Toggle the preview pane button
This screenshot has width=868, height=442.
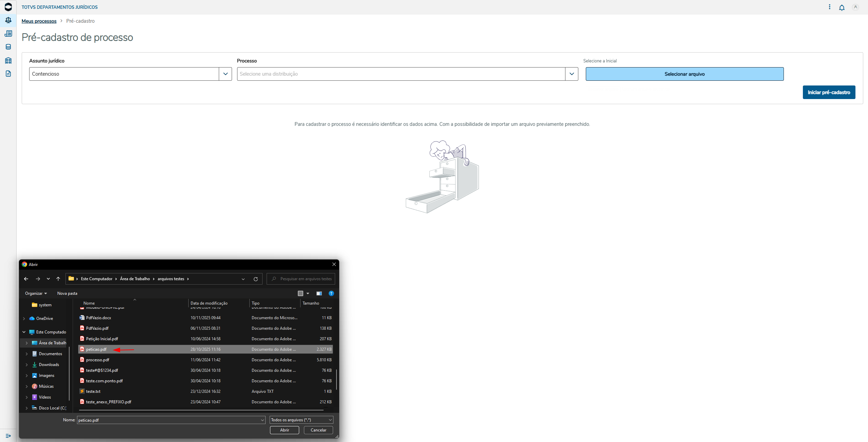tap(319, 293)
